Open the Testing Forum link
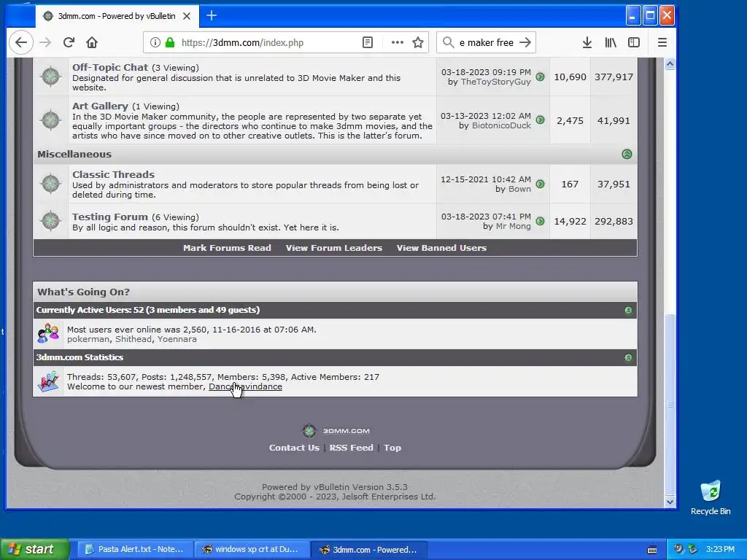 point(110,217)
